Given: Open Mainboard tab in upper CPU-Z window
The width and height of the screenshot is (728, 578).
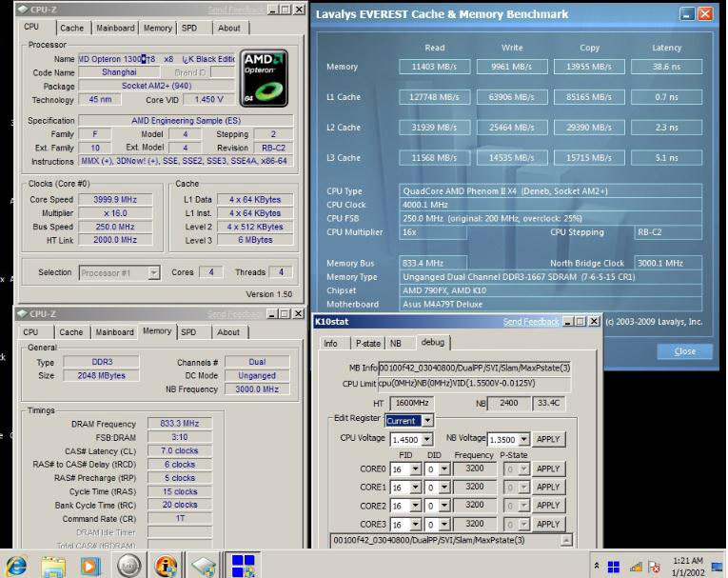Looking at the screenshot, I should click(x=115, y=29).
